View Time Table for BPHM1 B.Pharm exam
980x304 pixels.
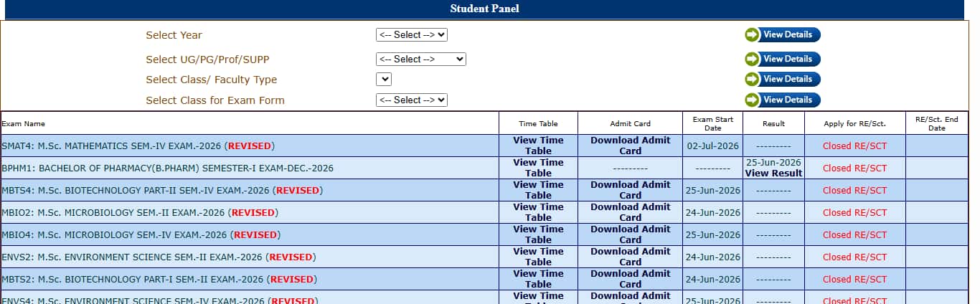tap(538, 168)
